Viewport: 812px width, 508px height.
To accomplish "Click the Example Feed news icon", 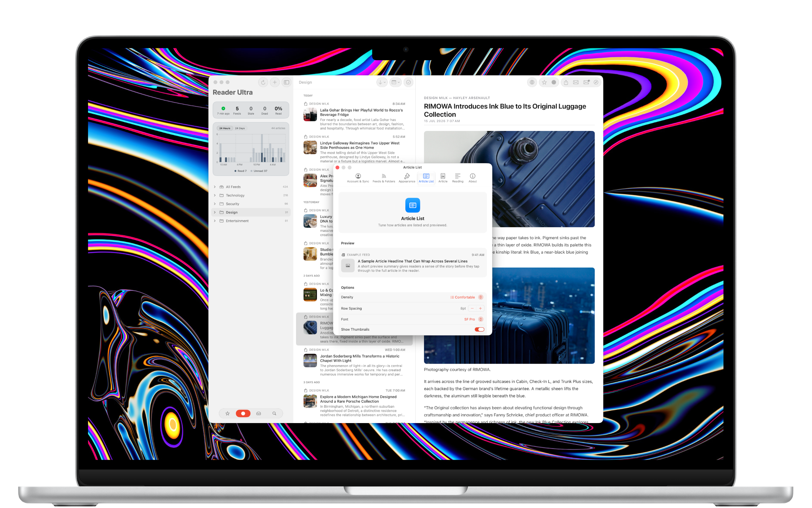I will [x=343, y=255].
